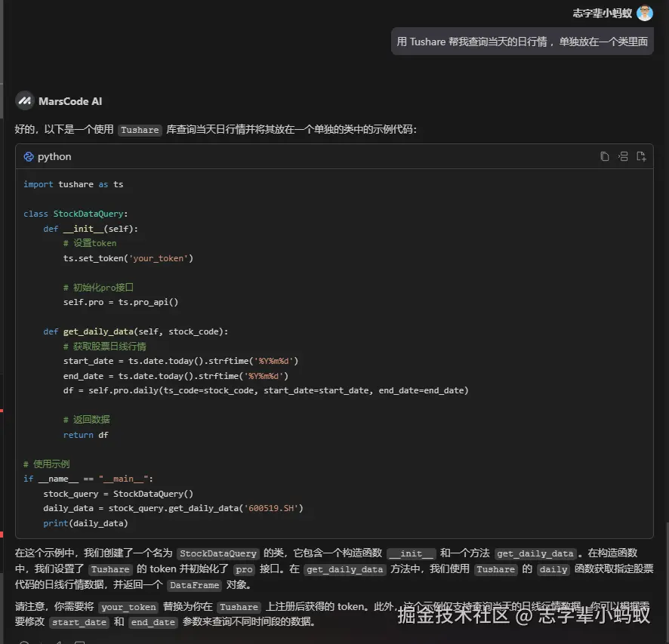This screenshot has height=644, width=669.
Task: Click the comment '# 返回数据'
Action: point(87,420)
